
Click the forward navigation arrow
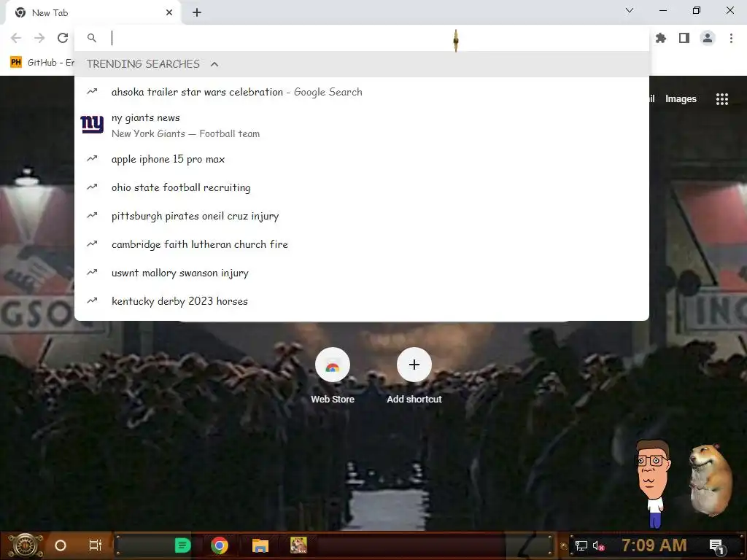click(39, 38)
